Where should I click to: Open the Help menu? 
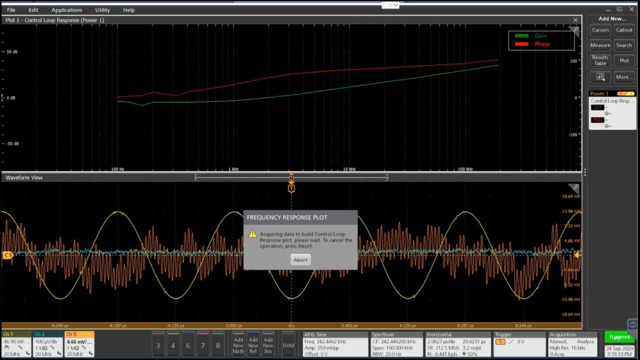click(129, 10)
